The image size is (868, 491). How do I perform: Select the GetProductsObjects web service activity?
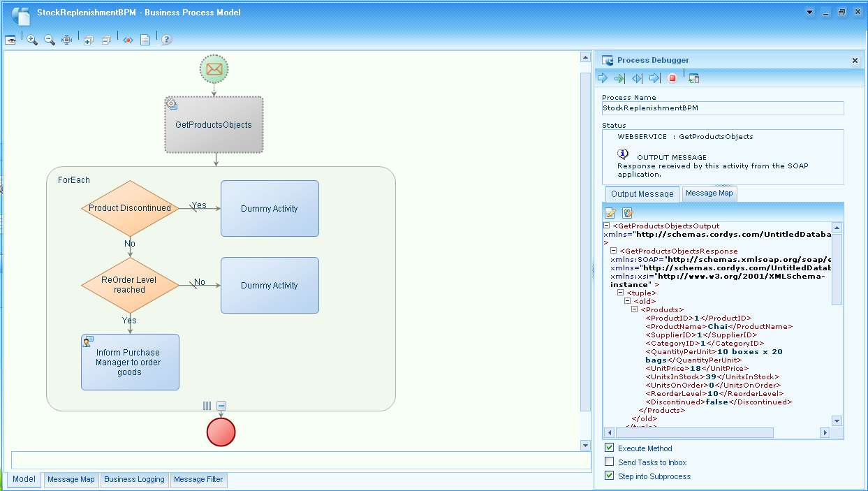pyautogui.click(x=214, y=124)
